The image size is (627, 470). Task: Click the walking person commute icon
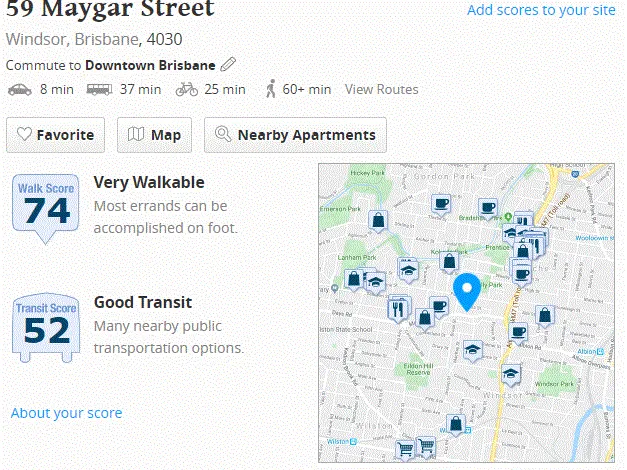point(271,88)
